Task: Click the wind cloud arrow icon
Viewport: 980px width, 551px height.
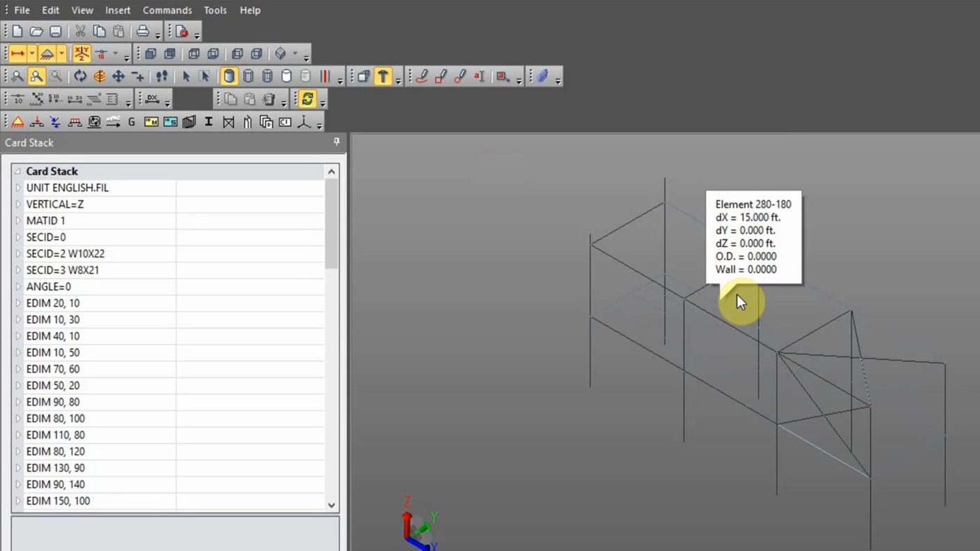Action: tap(113, 122)
